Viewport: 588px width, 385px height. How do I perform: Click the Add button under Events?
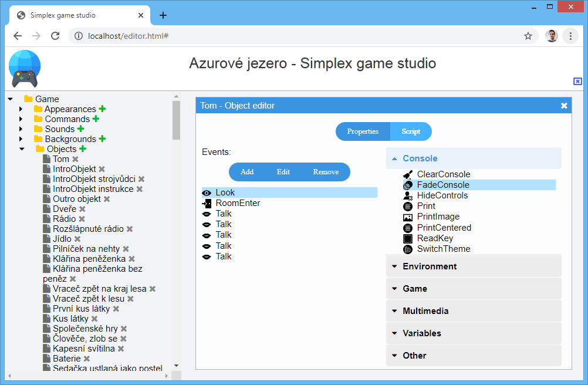pos(246,172)
